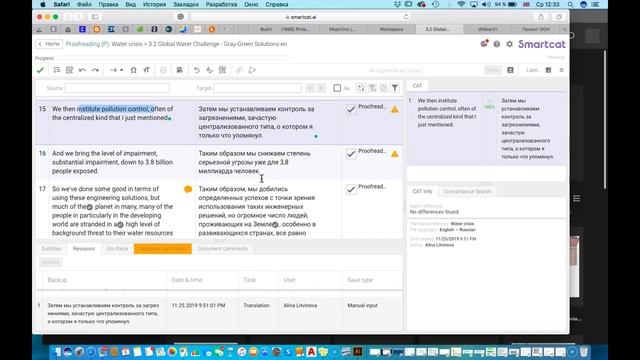The image size is (640, 360).
Task: Select the CAT match result in right panel
Action: click(487, 129)
